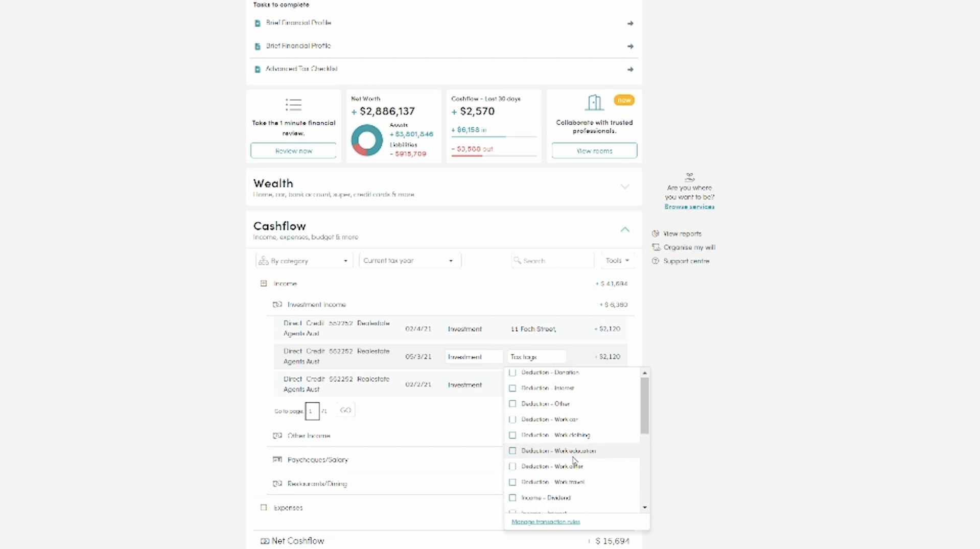Click the arrow on the Advanced Tax Checklist row
The width and height of the screenshot is (980, 549).
pyautogui.click(x=631, y=70)
